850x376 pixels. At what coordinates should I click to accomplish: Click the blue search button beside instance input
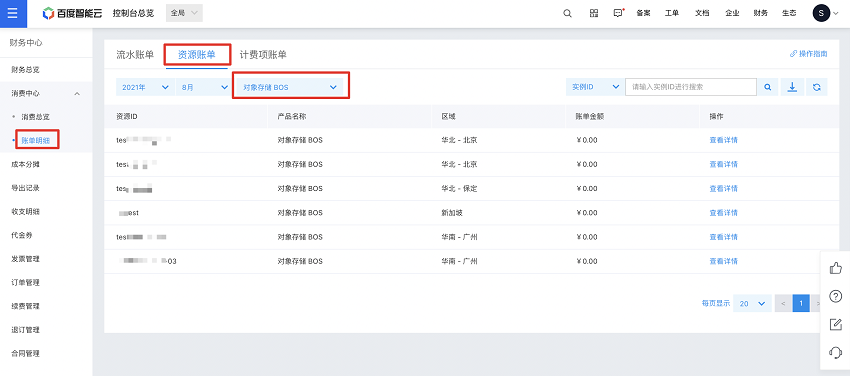click(768, 87)
